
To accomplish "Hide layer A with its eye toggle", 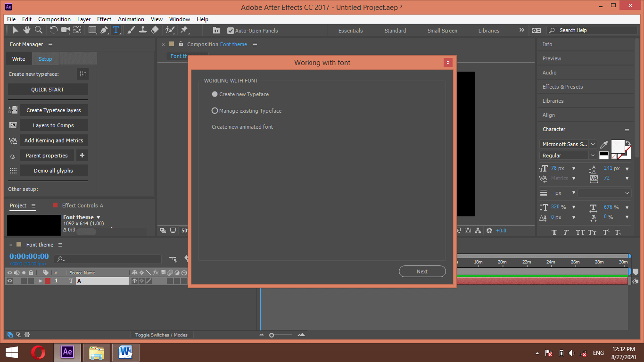I will [8, 280].
